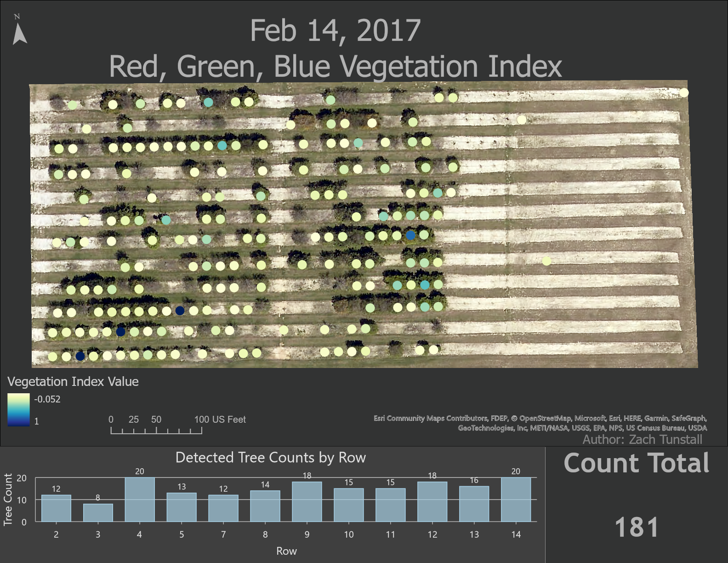Select the bar for Row 3
The image size is (728, 563).
pos(98,513)
